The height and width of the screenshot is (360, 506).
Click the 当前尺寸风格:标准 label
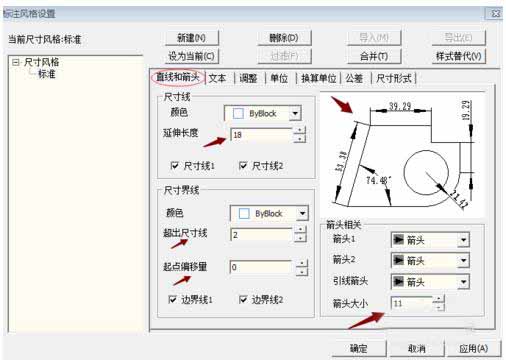tap(45, 39)
